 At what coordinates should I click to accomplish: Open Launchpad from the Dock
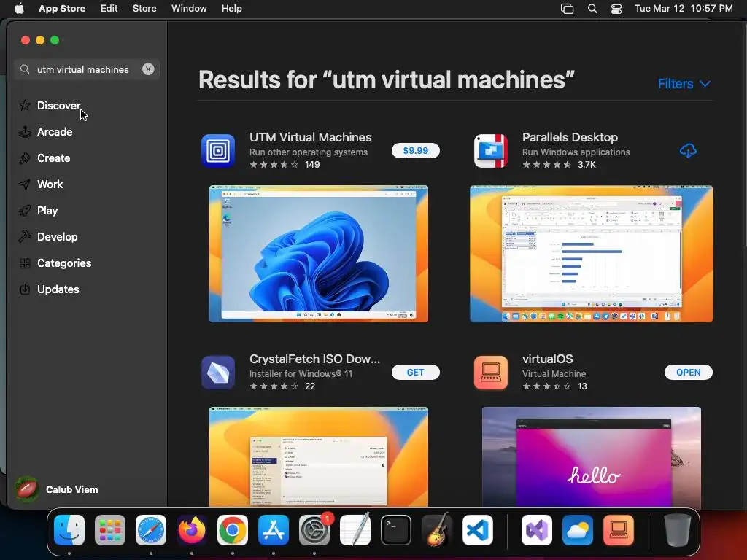(x=110, y=530)
